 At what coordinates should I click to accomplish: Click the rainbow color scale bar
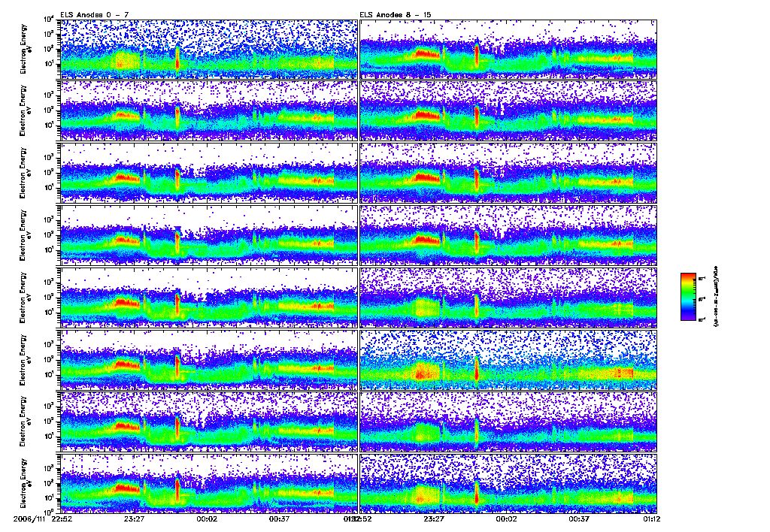click(x=688, y=297)
